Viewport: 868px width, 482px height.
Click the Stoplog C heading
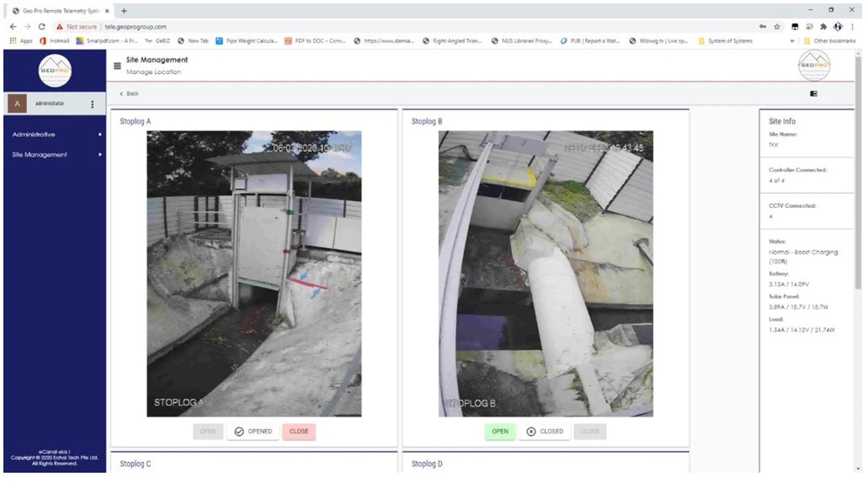[135, 464]
